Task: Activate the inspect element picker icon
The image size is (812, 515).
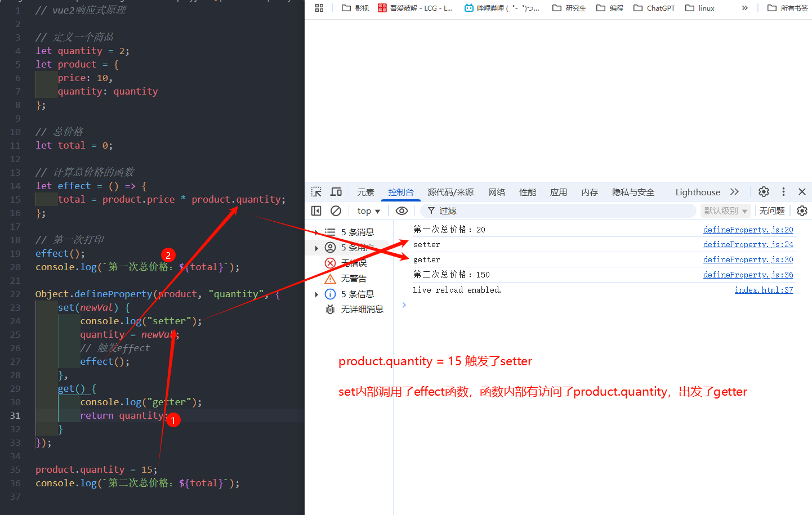Action: point(316,192)
